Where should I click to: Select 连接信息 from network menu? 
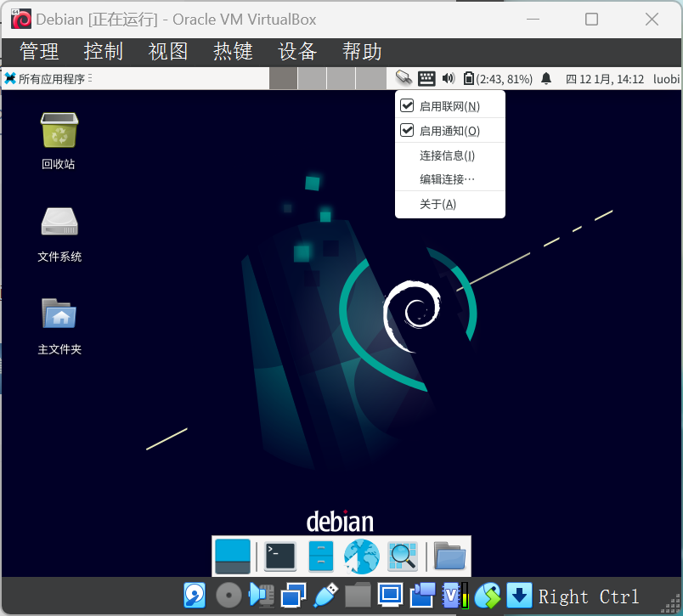point(447,155)
